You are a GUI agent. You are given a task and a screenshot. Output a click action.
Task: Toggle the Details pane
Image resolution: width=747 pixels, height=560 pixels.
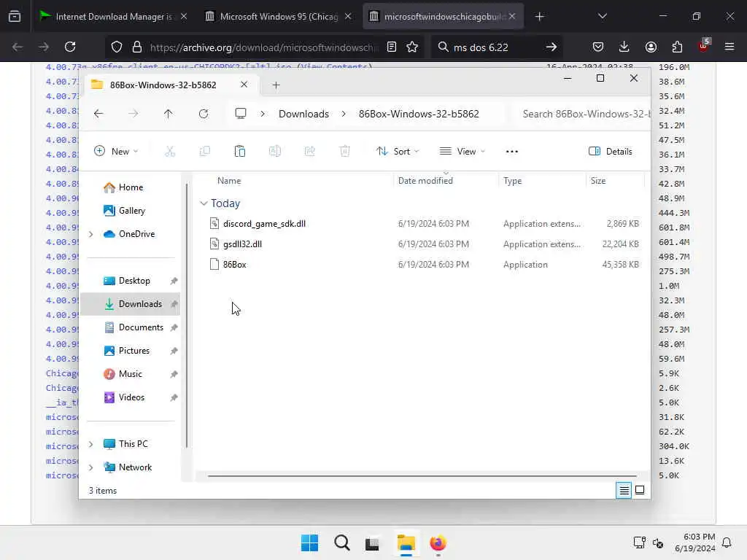click(611, 152)
